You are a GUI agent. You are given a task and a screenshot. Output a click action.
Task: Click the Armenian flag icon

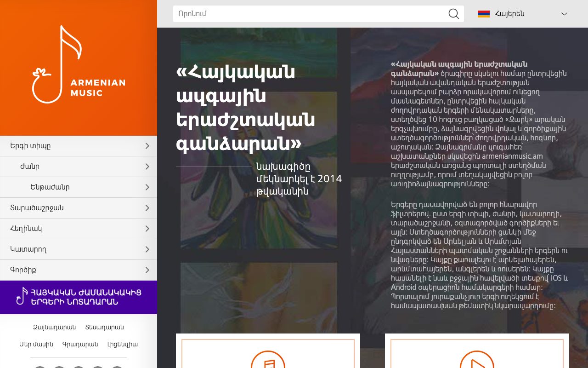click(x=484, y=14)
